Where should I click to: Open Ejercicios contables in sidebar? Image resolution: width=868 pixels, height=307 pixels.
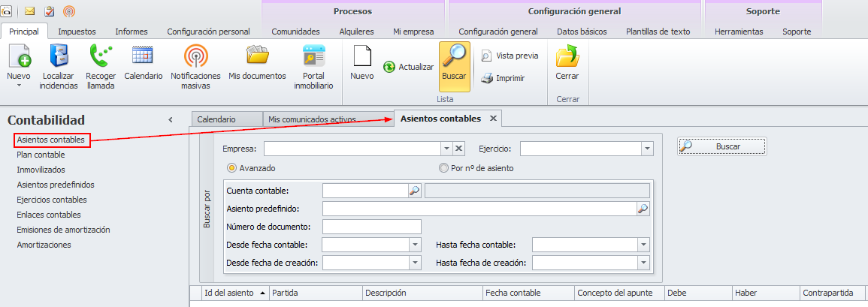(52, 200)
